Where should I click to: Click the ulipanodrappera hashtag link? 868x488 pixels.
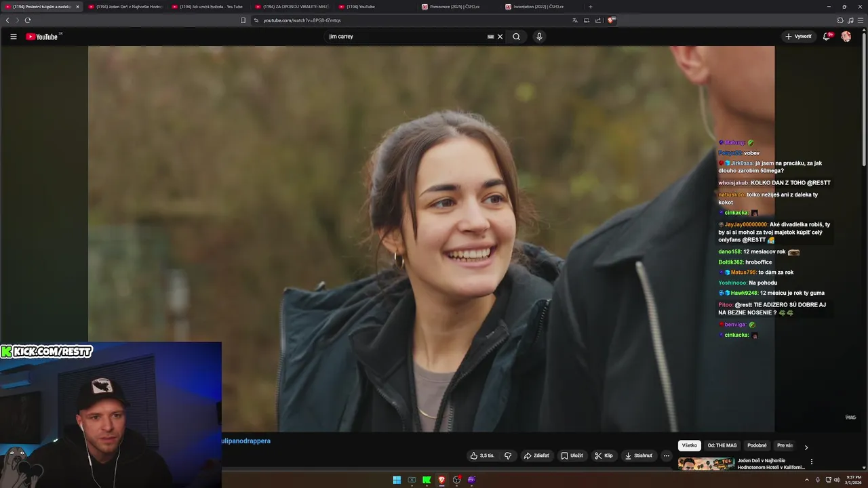click(x=246, y=441)
